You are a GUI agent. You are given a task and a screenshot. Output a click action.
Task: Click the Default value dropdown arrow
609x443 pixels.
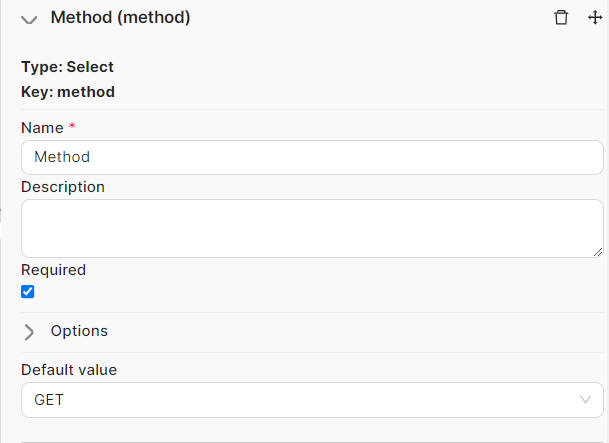click(586, 400)
